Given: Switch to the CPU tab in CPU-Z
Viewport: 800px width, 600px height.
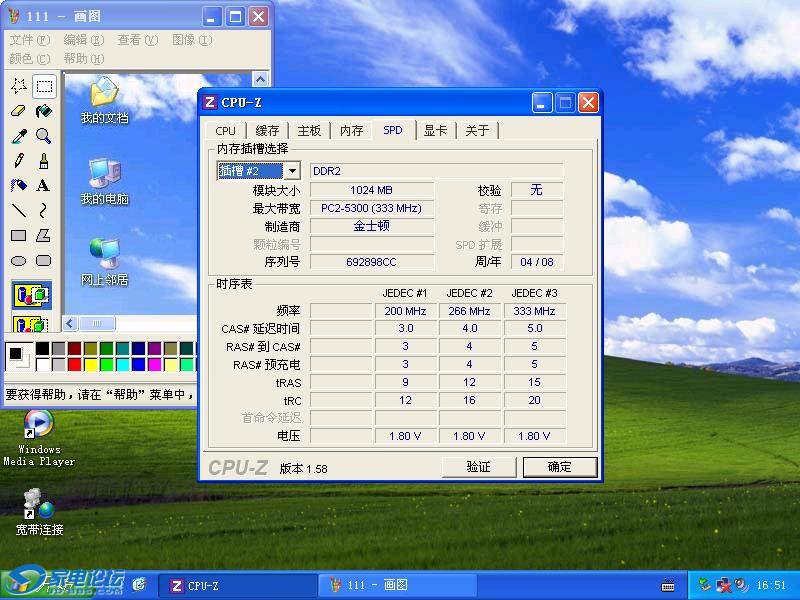Looking at the screenshot, I should click(226, 131).
